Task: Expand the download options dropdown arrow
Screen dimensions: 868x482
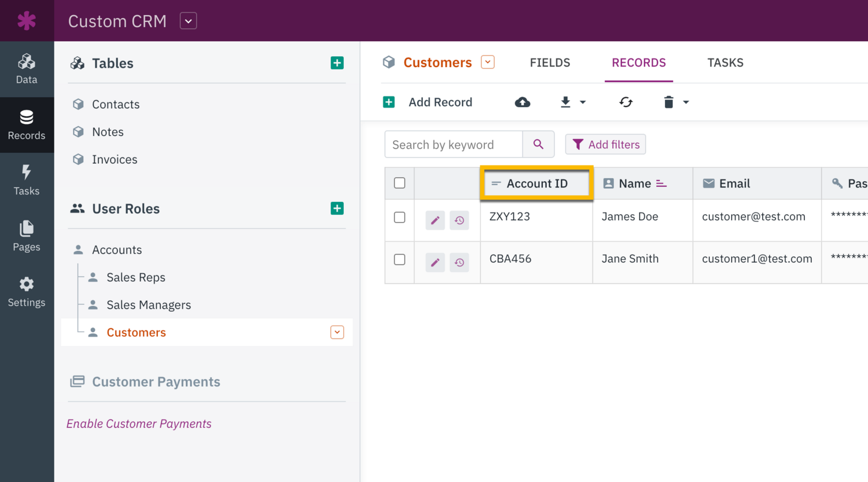Action: coord(583,102)
